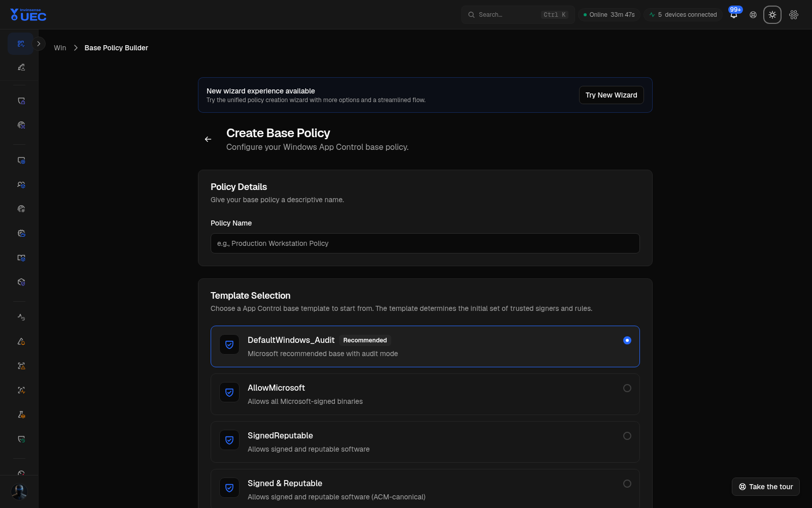
Task: Select the SignedReputable radio button
Action: (627, 436)
